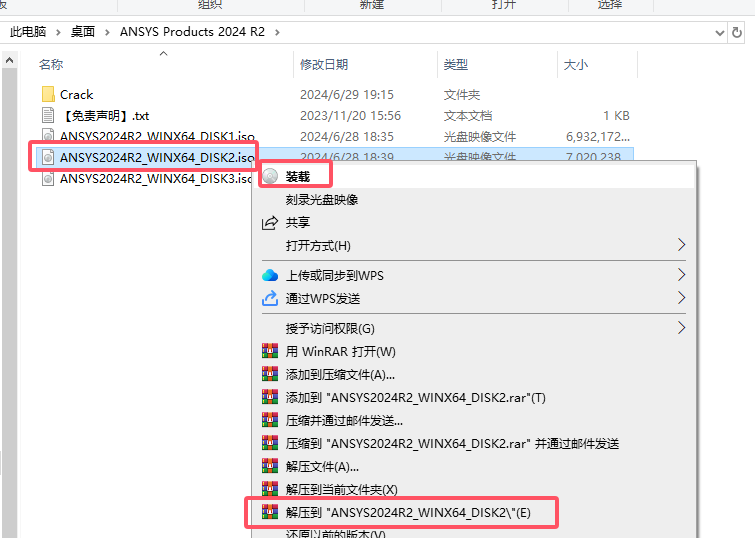The image size is (755, 538).
Task: Click the share icon next to 共享
Action: (x=268, y=223)
